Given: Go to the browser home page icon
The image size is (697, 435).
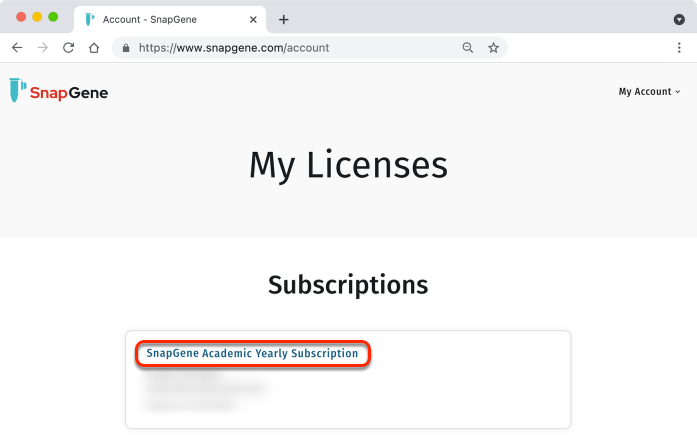Looking at the screenshot, I should (94, 48).
